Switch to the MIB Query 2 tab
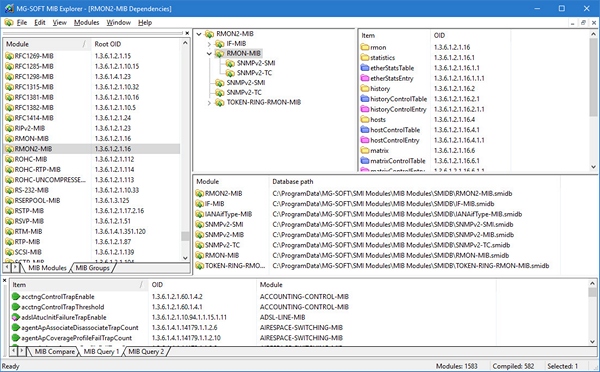Image resolution: width=600 pixels, height=372 pixels. point(146,351)
